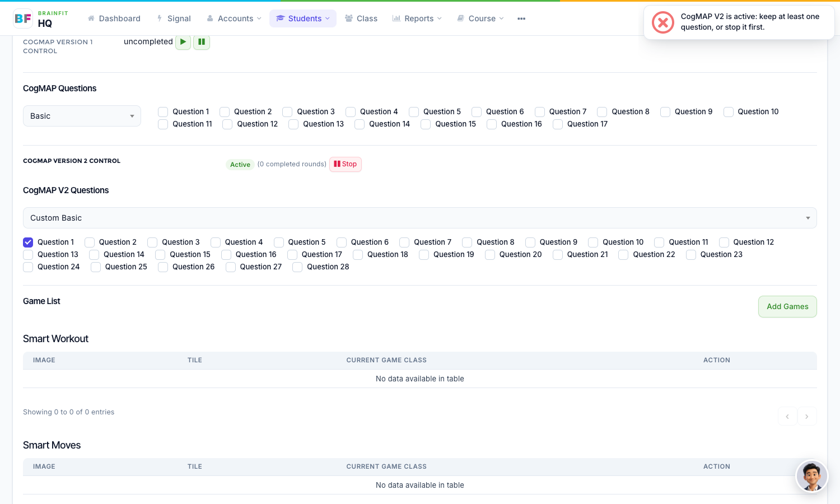This screenshot has width=840, height=504.
Task: Check CogMAP V2 Question 24
Action: coord(28,267)
